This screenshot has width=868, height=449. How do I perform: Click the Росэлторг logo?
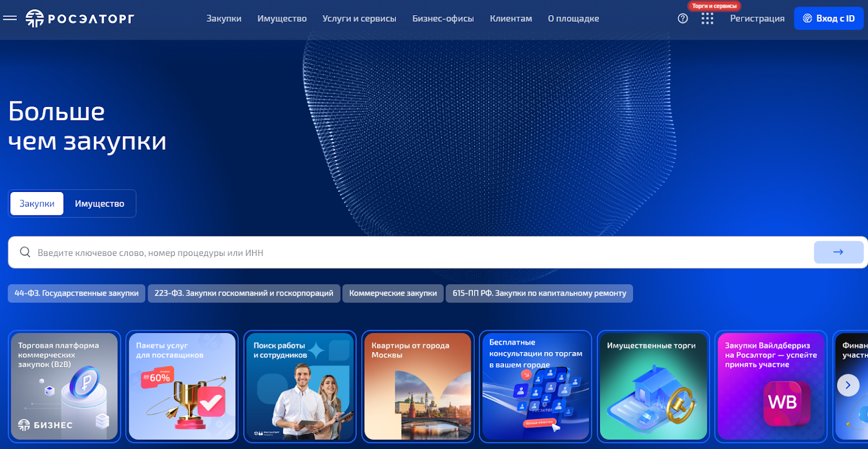tap(80, 18)
